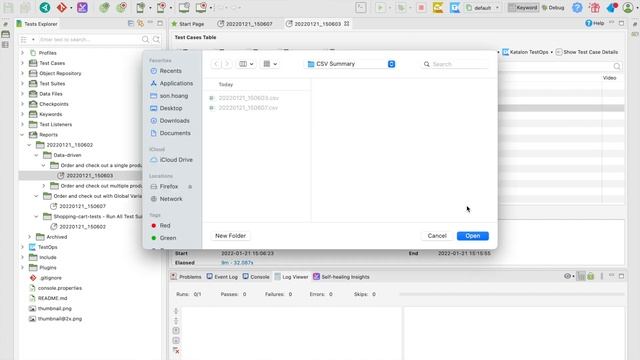Expand the Object Repository tree node
Screen dimensions: 640x360
tap(22, 73)
